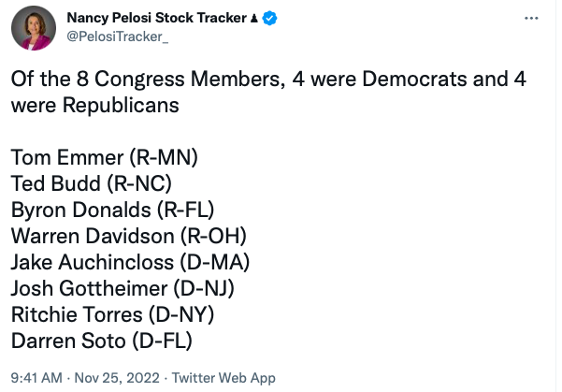Select the Tom Emmer (R-MN) line

[105, 156]
